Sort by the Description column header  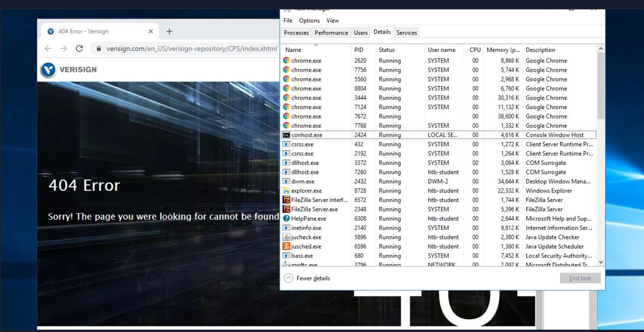tap(560, 50)
